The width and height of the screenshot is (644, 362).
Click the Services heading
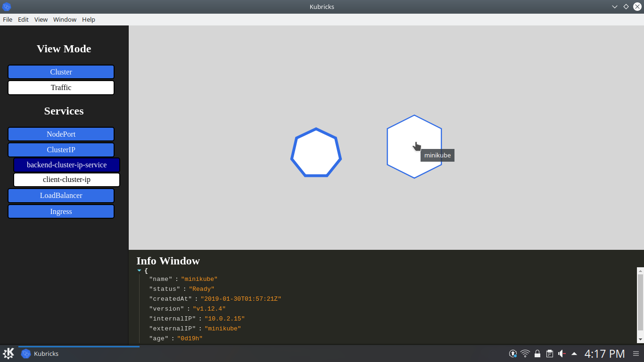tap(64, 111)
